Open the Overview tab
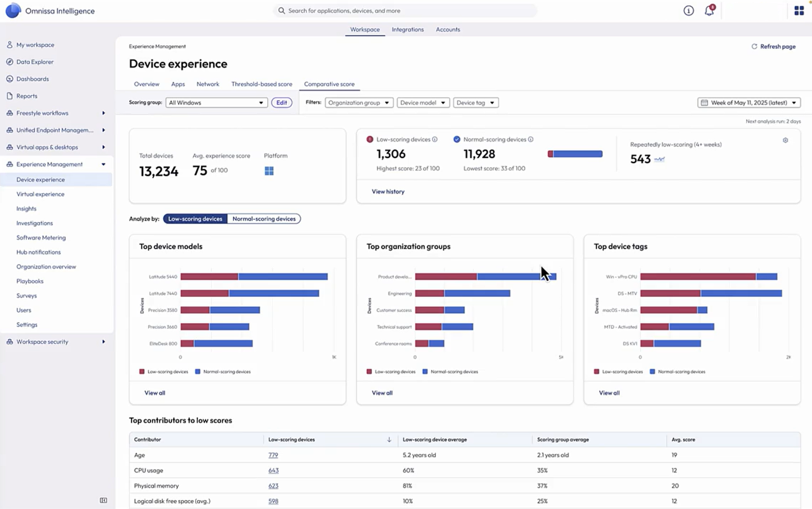 pyautogui.click(x=147, y=84)
